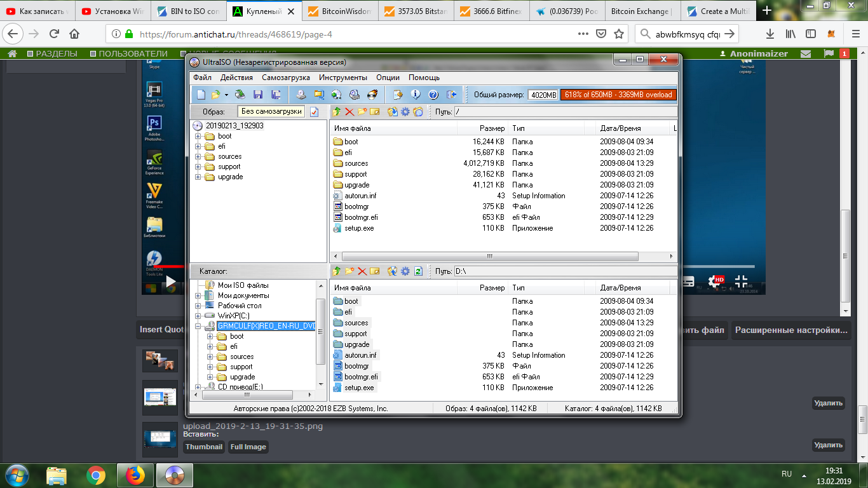The height and width of the screenshot is (488, 868).
Task: Click the Burn CD/DVD image flame icon
Action: 372,95
